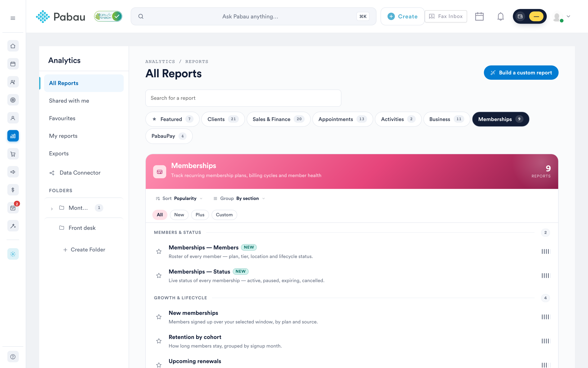Click the REPORTS breadcrumb
The width and height of the screenshot is (588, 368).
[197, 62]
